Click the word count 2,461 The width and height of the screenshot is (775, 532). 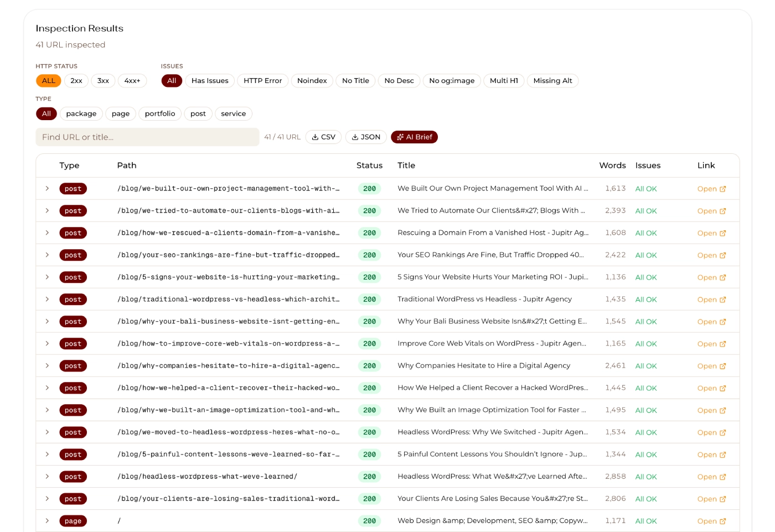coord(616,365)
